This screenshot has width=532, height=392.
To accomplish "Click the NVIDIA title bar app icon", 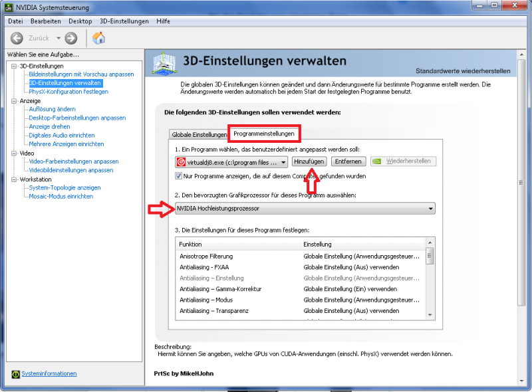I will coord(9,7).
